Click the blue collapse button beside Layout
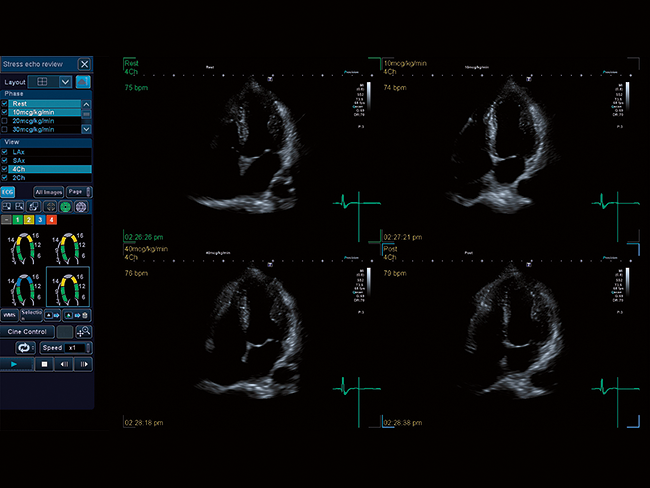The image size is (650, 488). coord(83,82)
